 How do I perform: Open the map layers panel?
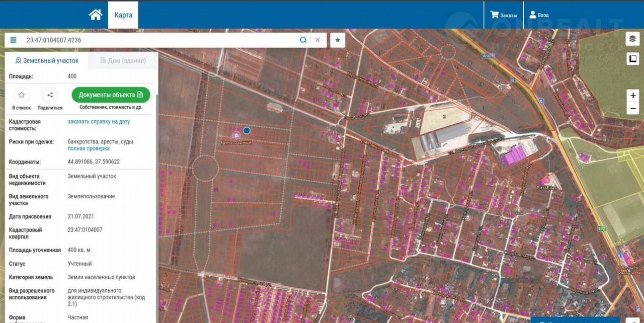[632, 39]
